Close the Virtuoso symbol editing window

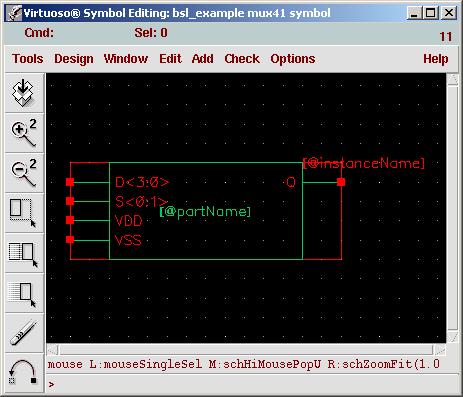click(x=449, y=13)
